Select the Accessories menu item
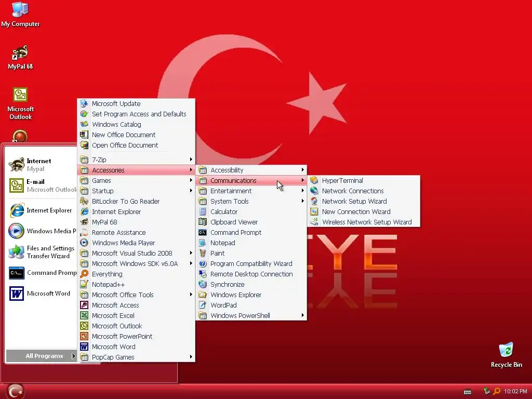 [137, 170]
